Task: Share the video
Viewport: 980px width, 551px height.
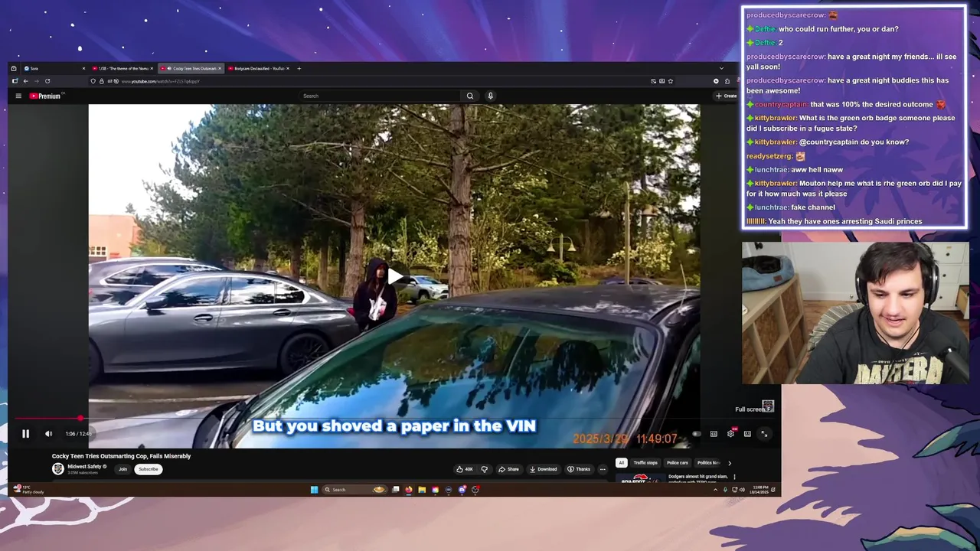Action: click(508, 469)
